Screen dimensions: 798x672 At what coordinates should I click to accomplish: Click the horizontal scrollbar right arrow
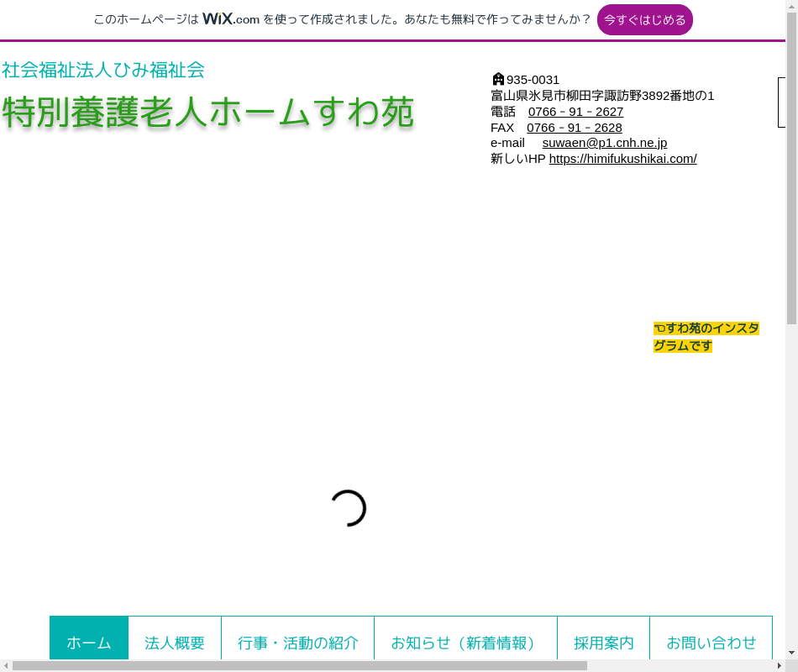779,665
